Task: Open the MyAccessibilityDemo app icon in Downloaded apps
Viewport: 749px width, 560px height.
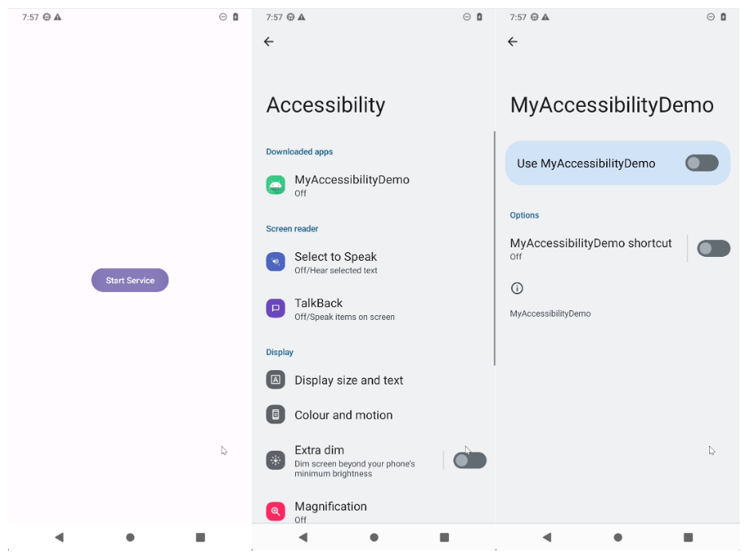Action: point(275,184)
